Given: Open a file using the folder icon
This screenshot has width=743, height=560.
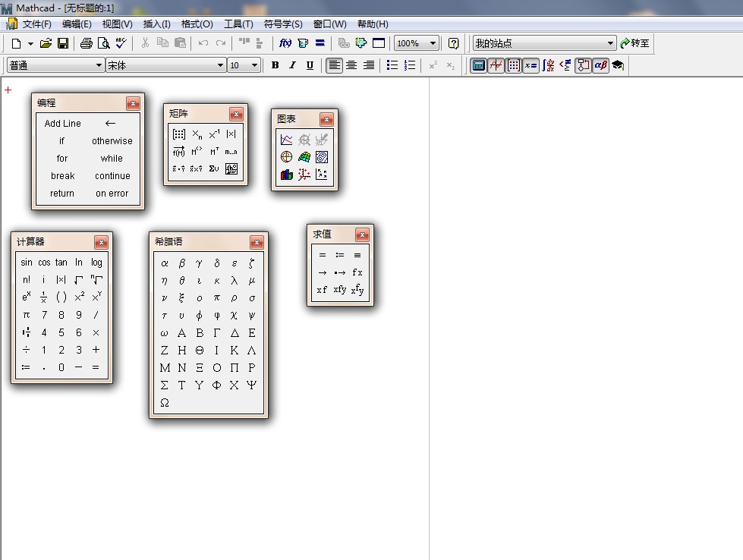Looking at the screenshot, I should click(46, 43).
